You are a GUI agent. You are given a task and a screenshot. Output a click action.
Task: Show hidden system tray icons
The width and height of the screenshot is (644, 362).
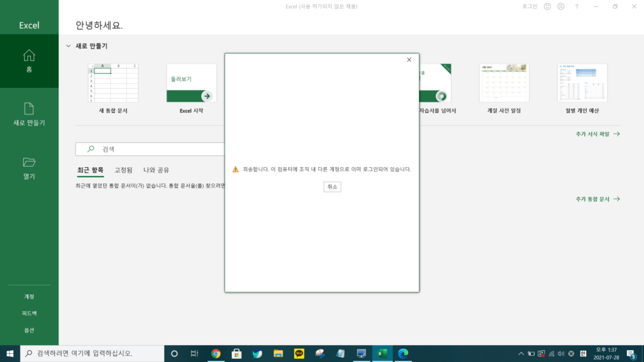coord(521,353)
